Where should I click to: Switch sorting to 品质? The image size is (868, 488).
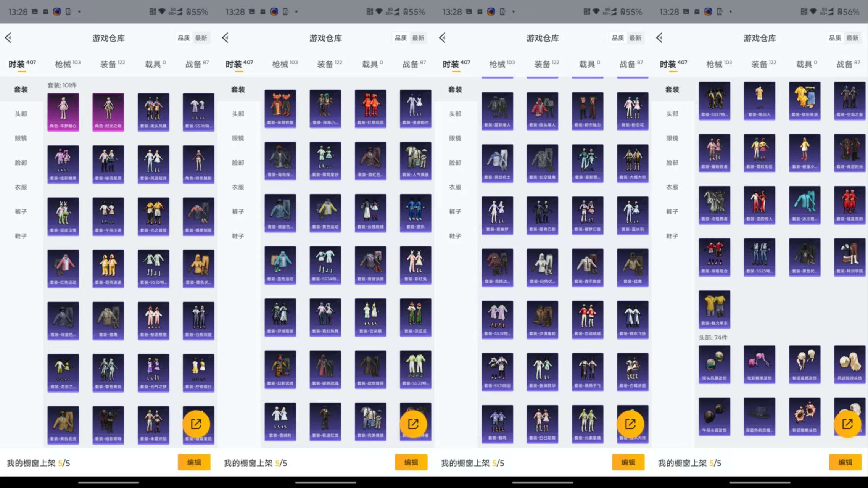[x=183, y=38]
